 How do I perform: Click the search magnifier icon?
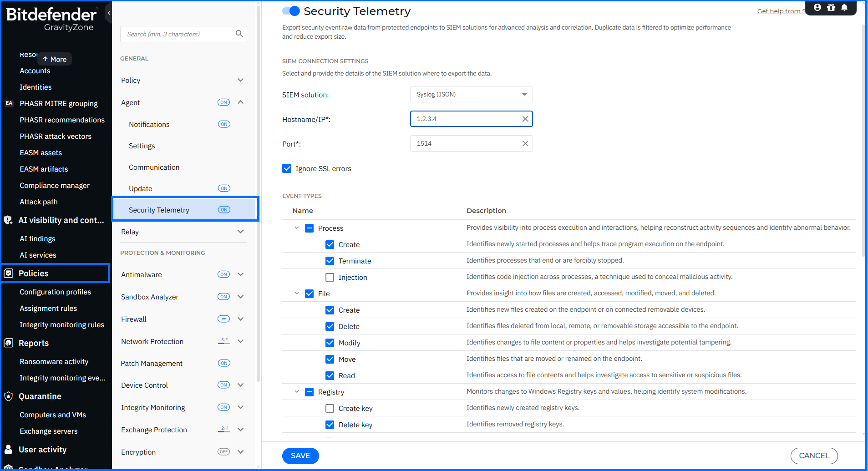pos(239,34)
